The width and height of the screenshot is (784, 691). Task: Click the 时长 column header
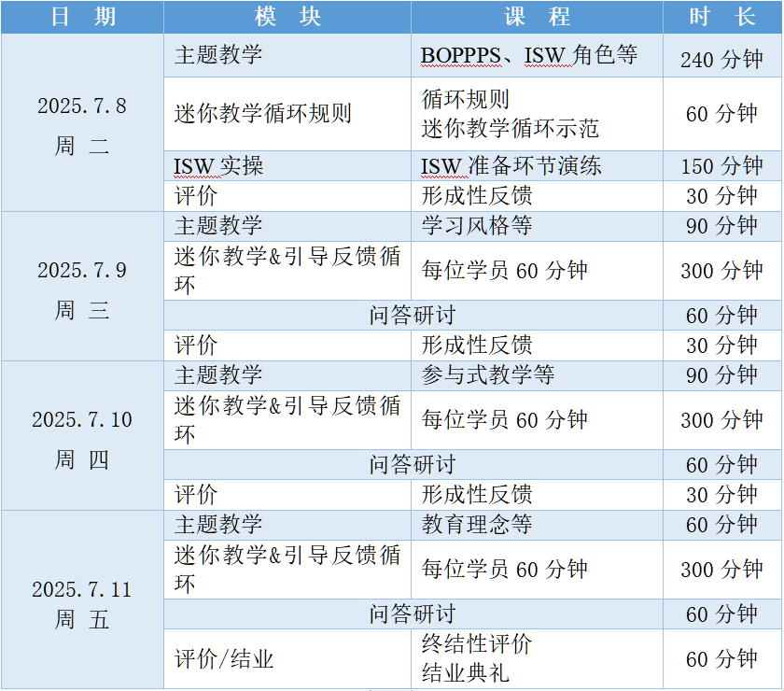(x=722, y=17)
